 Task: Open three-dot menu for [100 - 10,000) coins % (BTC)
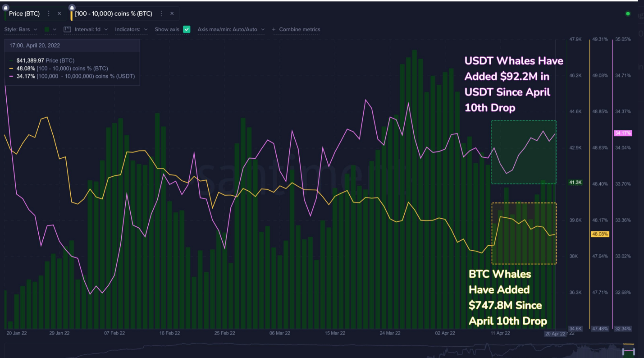click(161, 14)
